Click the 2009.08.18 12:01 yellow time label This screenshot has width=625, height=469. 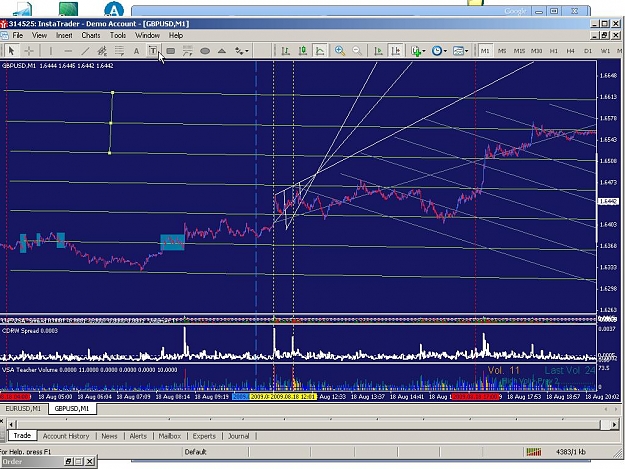click(x=294, y=396)
